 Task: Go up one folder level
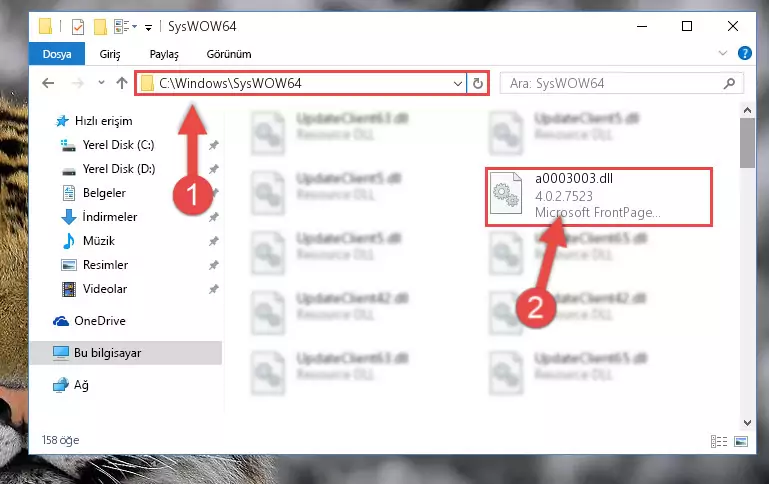tap(122, 83)
